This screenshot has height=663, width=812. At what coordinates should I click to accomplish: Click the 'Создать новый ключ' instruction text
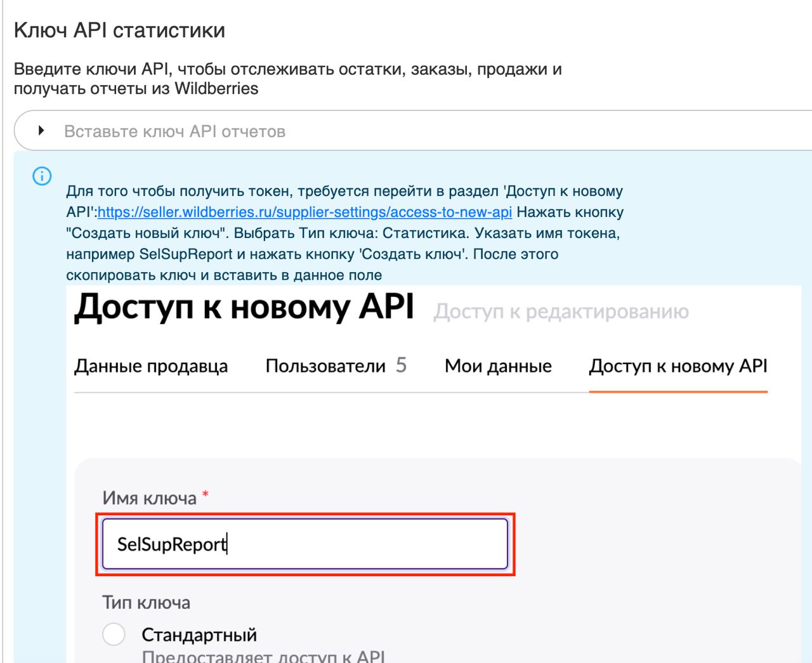pos(145,233)
